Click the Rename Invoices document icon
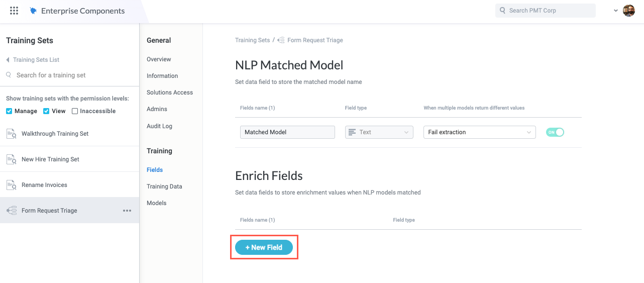Screen dimensions: 644x283 tap(11, 185)
